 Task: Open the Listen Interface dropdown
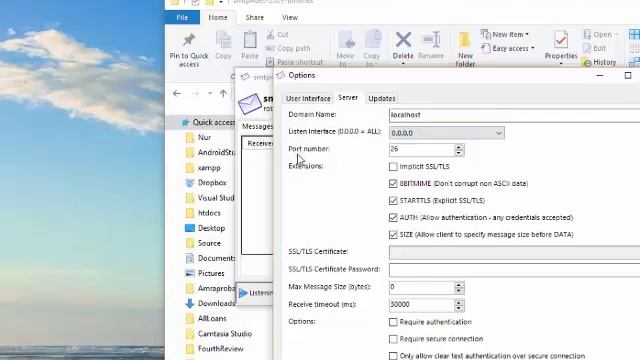pyautogui.click(x=447, y=133)
